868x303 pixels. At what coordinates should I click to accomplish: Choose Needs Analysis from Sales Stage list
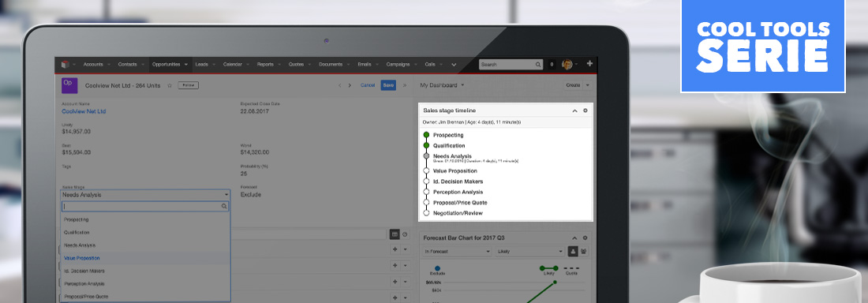[x=146, y=245]
